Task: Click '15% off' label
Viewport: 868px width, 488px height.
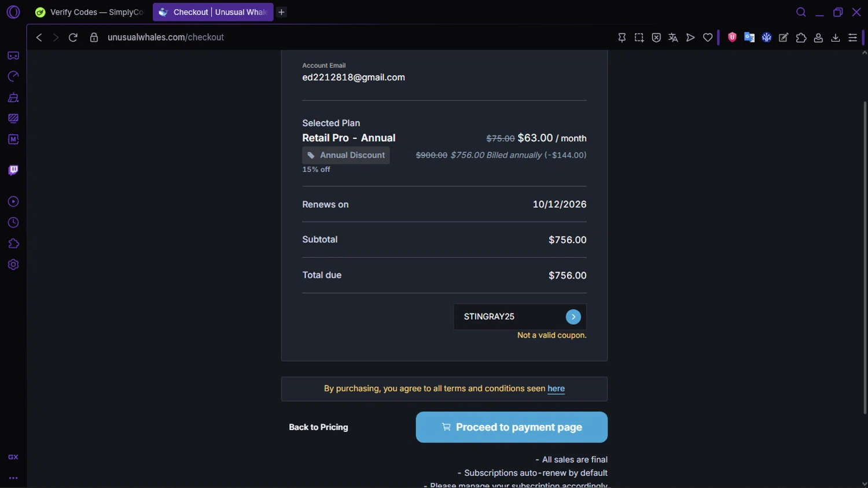Action: point(316,170)
